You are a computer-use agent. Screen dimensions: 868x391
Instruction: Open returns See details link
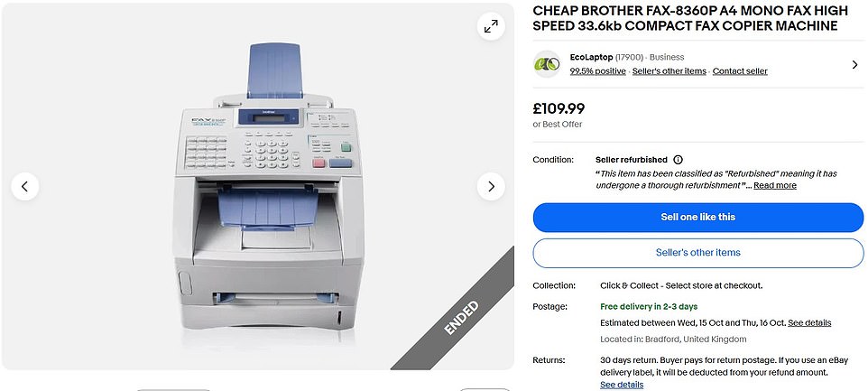(x=622, y=385)
